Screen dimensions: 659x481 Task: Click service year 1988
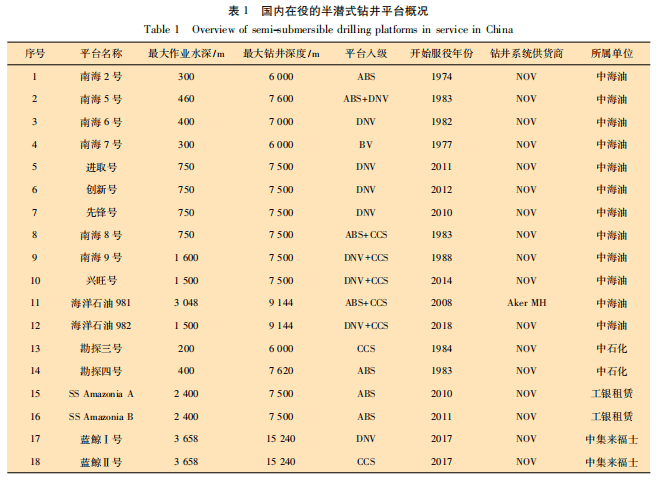[x=442, y=257]
